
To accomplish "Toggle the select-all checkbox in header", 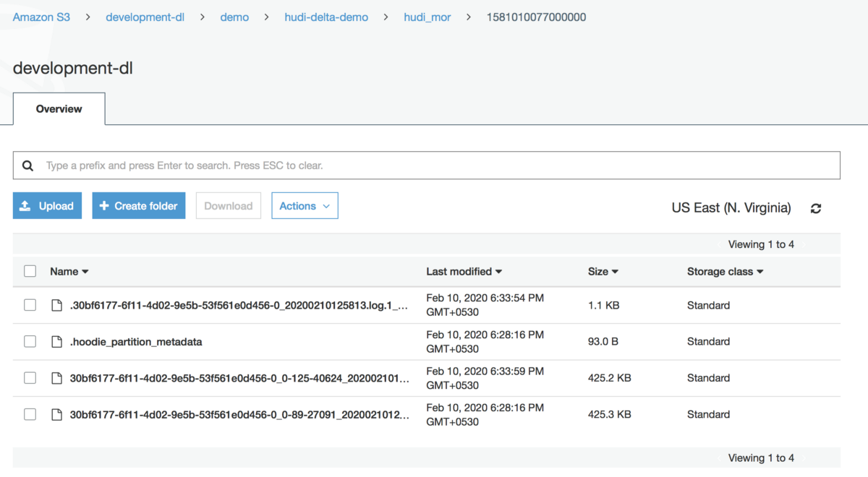I will (30, 271).
